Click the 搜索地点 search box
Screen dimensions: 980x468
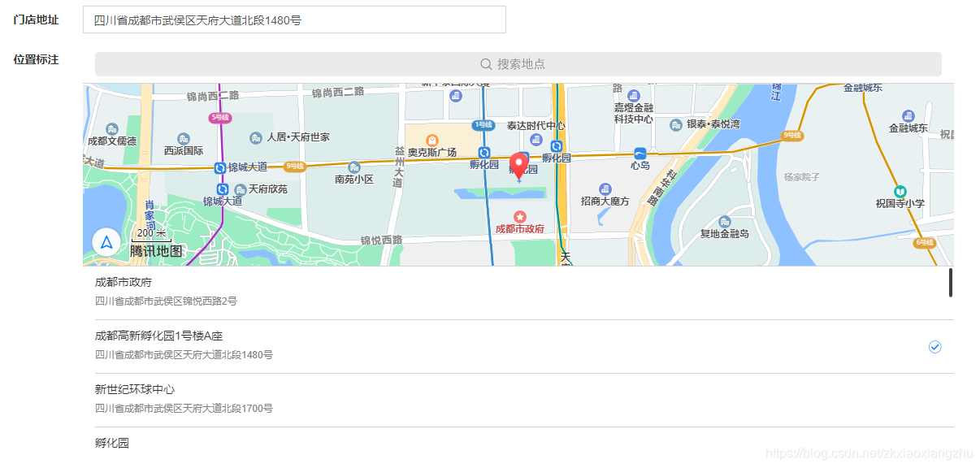pyautogui.click(x=518, y=64)
